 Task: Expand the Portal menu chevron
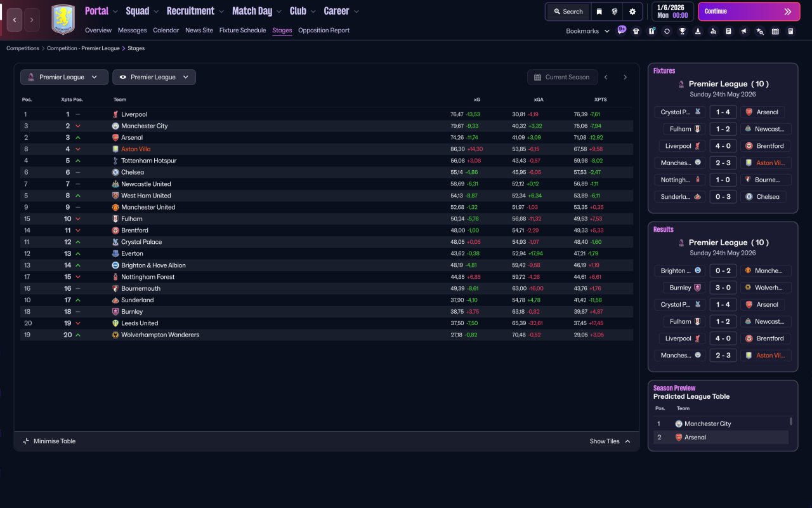(115, 11)
